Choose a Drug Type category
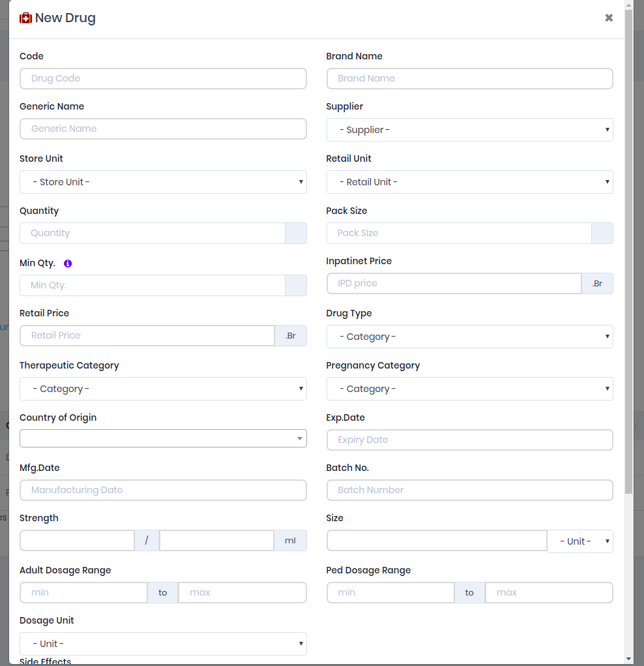This screenshot has height=666, width=644. (469, 337)
